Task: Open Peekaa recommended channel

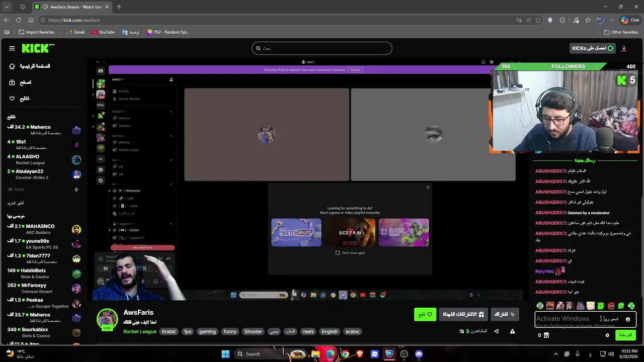Action: (44, 303)
